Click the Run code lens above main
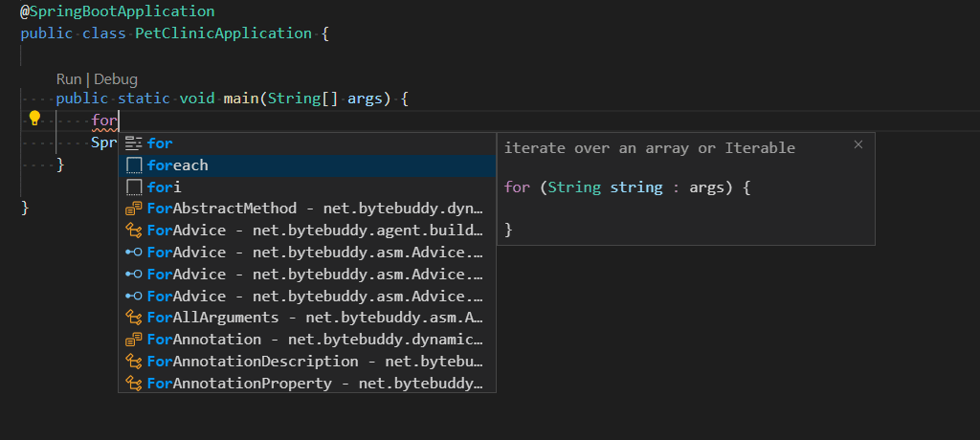 click(x=69, y=79)
